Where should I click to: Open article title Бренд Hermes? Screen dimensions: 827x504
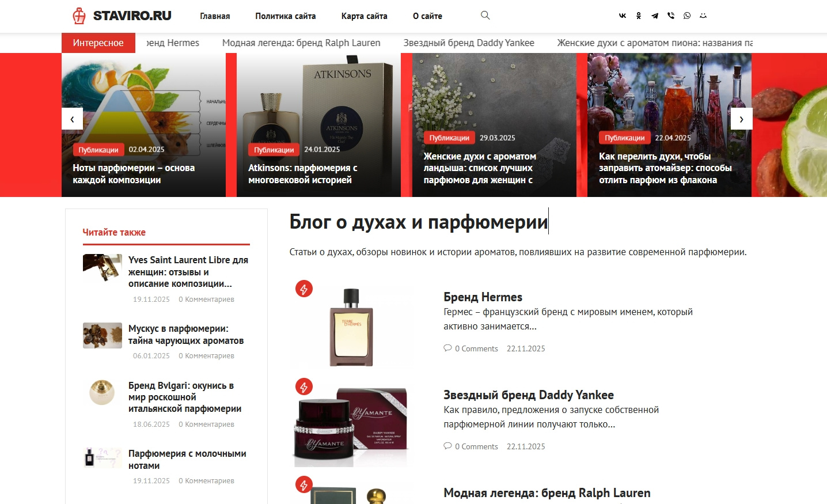tap(483, 297)
